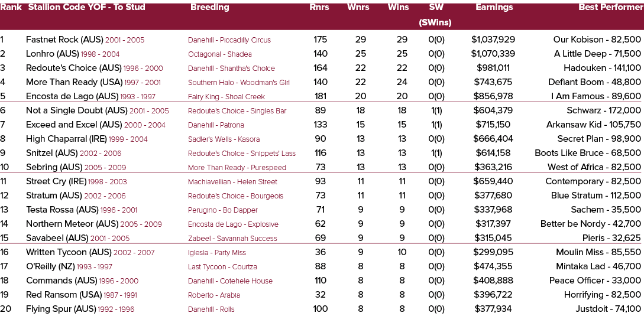Click breeding Redoute's Choice - Singles Bar
644x326 pixels.
click(x=237, y=110)
